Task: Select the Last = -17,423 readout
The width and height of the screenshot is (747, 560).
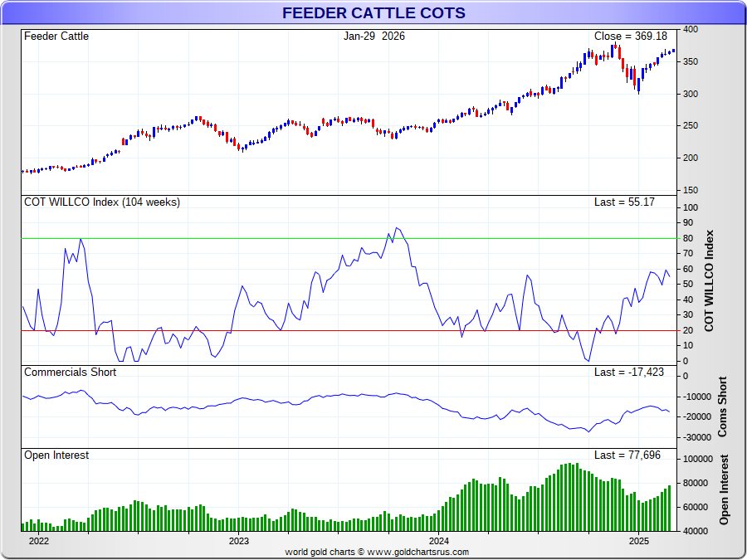Action: pyautogui.click(x=629, y=373)
